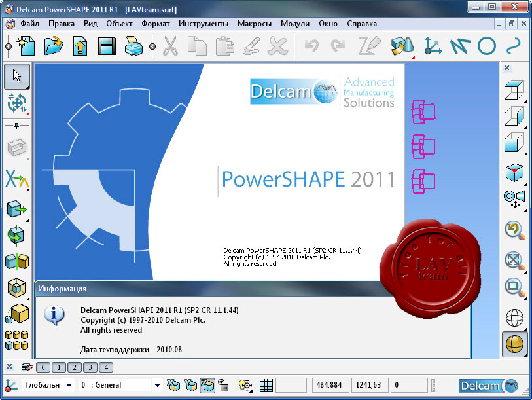Toggle the X principal plane cube
The height and width of the screenshot is (400, 532).
(x=173, y=386)
